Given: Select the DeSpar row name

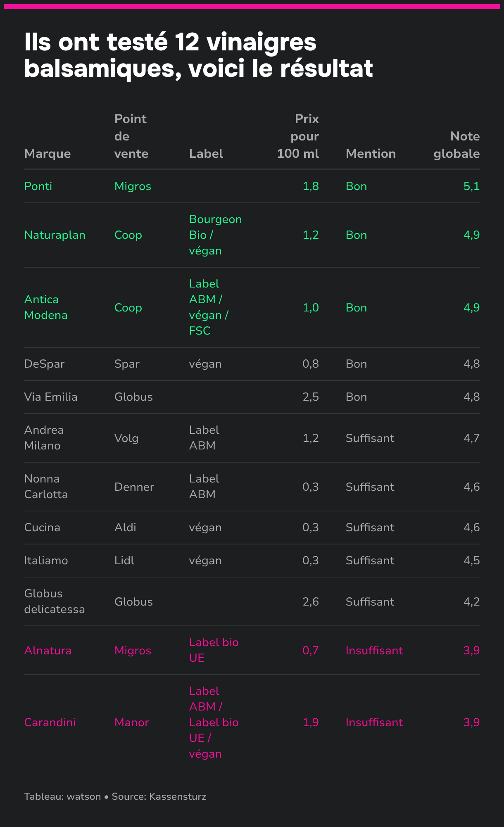Looking at the screenshot, I should [44, 364].
